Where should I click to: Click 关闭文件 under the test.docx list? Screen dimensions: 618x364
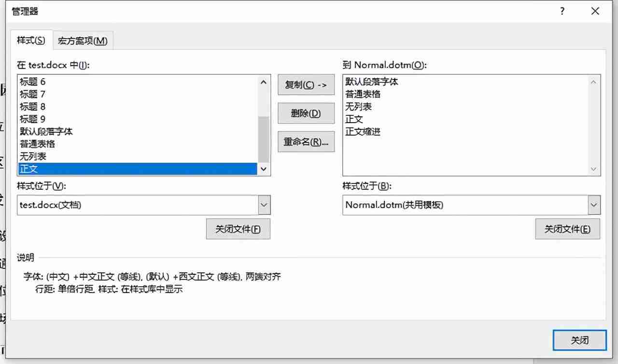[238, 228]
